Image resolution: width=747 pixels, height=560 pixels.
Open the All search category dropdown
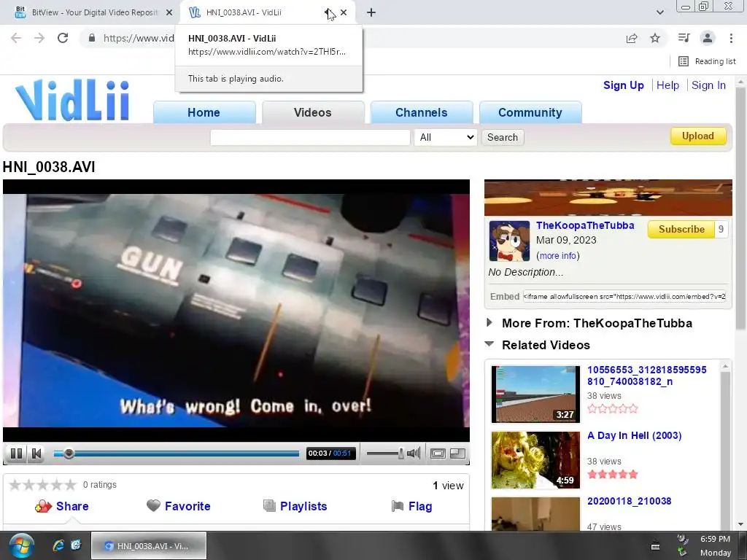tap(446, 137)
